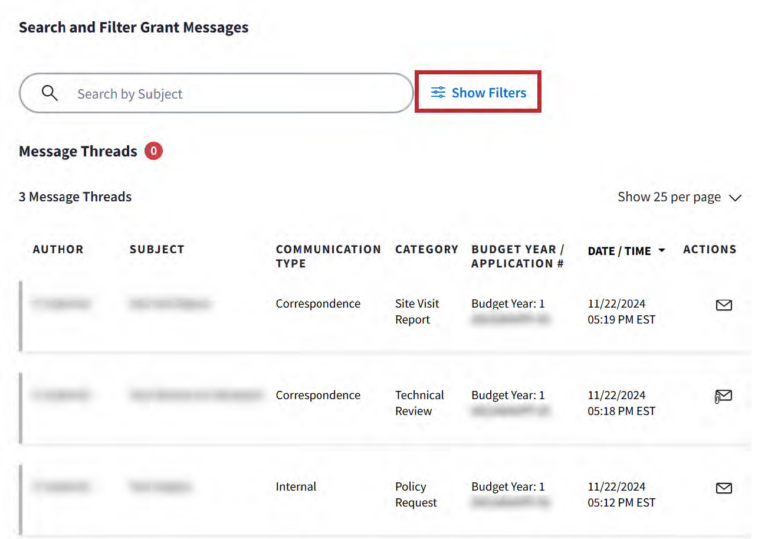Click the Communication Type column header
The height and width of the screenshot is (539, 768).
point(328,256)
